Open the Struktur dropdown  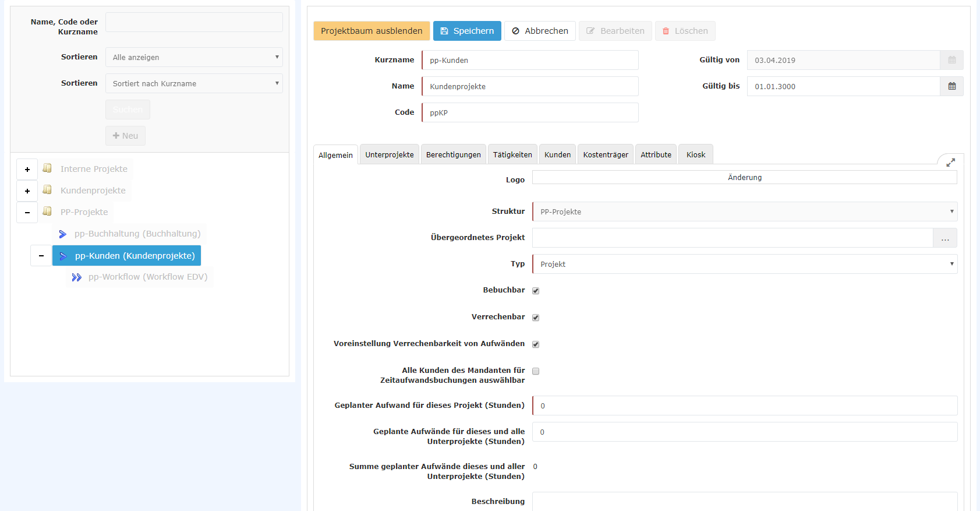[745, 212]
